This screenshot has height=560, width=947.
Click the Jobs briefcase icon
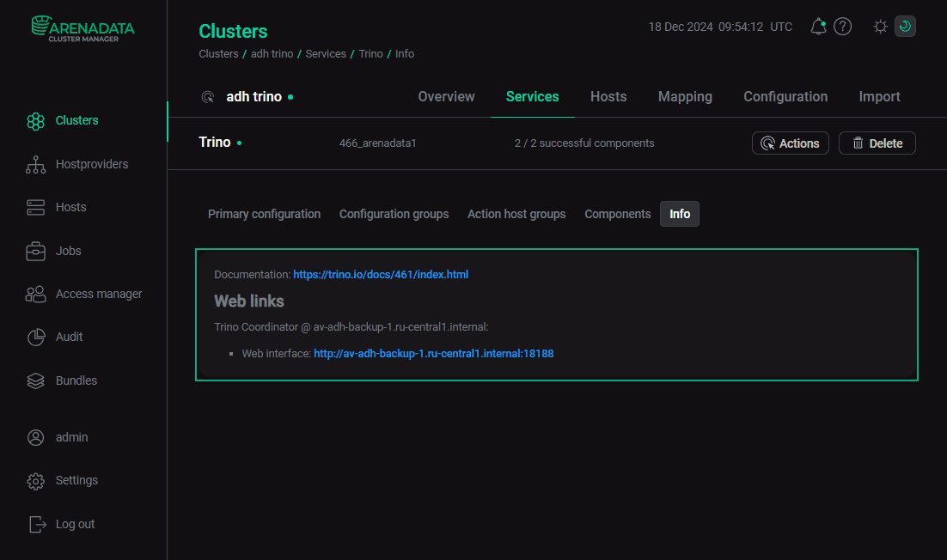35,251
